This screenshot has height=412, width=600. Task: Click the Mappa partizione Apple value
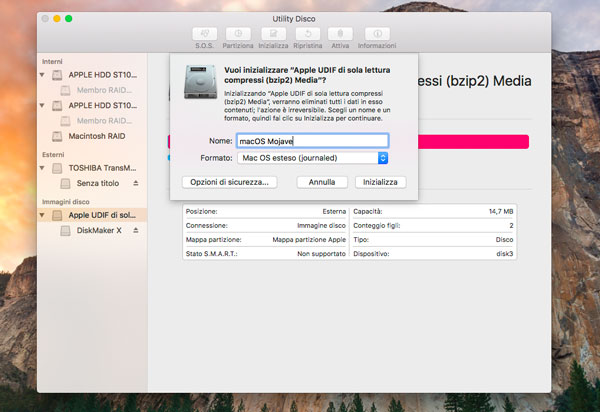309,240
